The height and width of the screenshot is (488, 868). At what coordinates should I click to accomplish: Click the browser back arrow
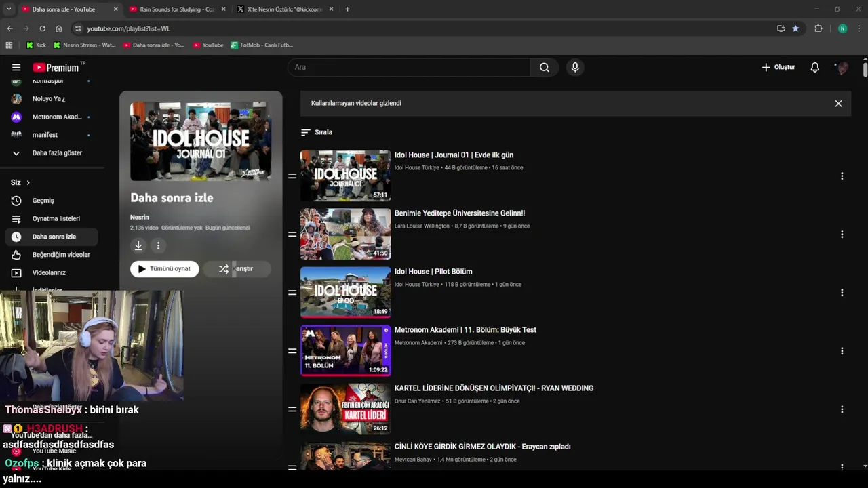click(x=9, y=28)
